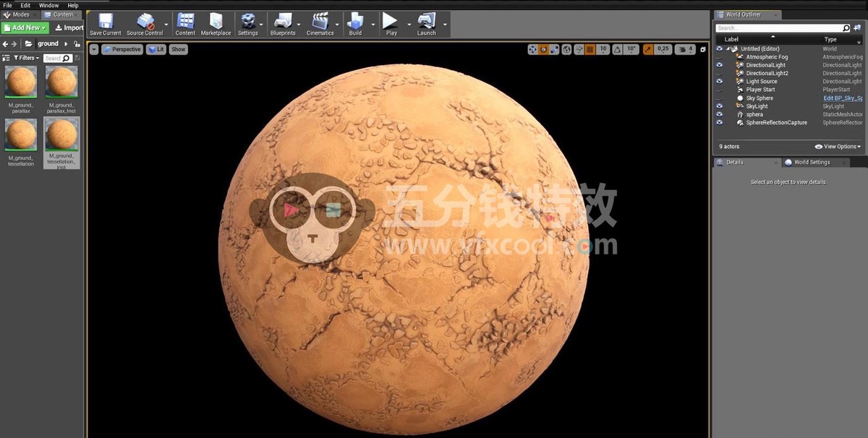Hide the Light Source actor via eye icon
This screenshot has height=438, width=868.
pyautogui.click(x=719, y=82)
